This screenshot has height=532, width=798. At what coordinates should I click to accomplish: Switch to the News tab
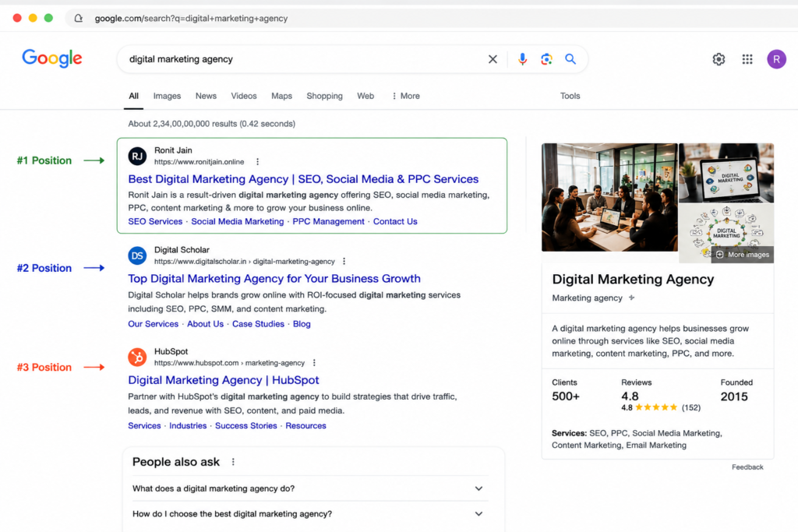tap(206, 96)
